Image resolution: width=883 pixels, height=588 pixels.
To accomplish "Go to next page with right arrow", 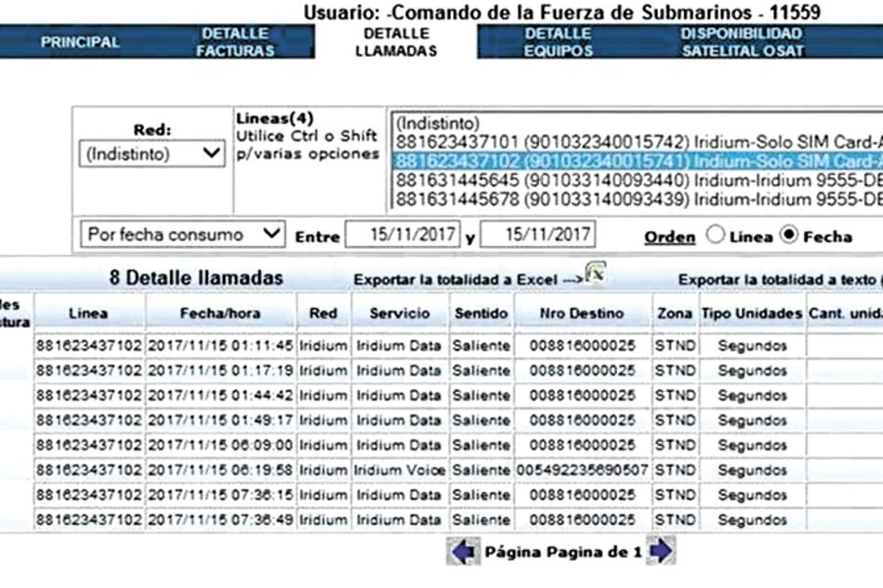I will 661,552.
